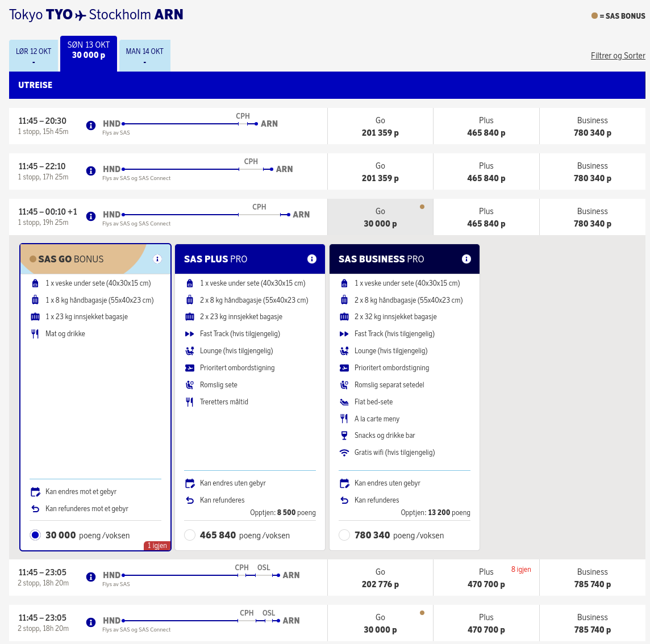Screen dimensions: 650x644
Task: Click the 'Opptjen: 8 500 poeng' text
Action: click(x=283, y=513)
